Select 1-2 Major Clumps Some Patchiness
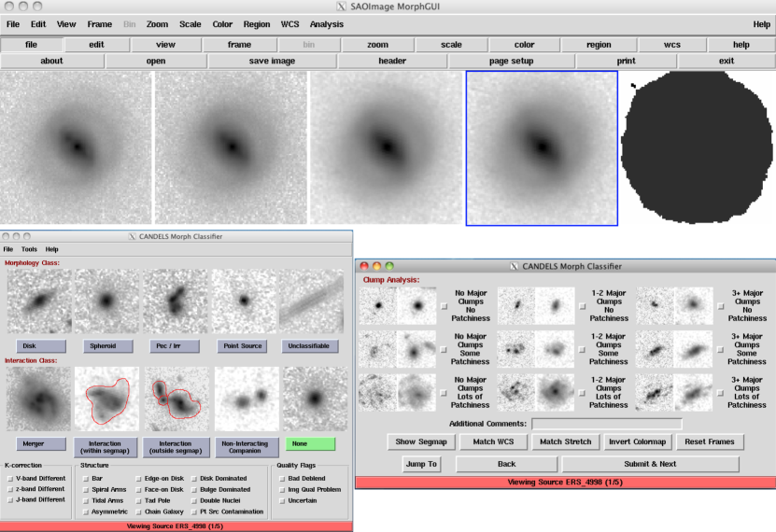This screenshot has width=776, height=532. 582,353
